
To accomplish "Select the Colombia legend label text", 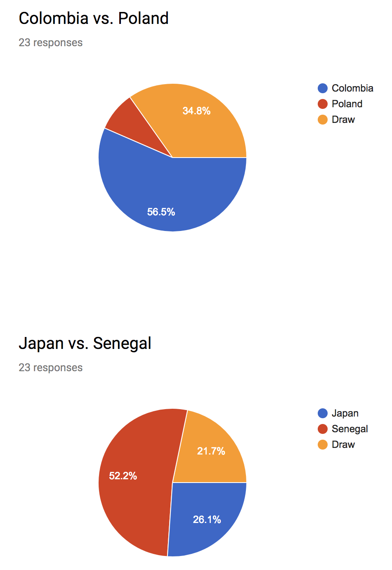I will (352, 88).
